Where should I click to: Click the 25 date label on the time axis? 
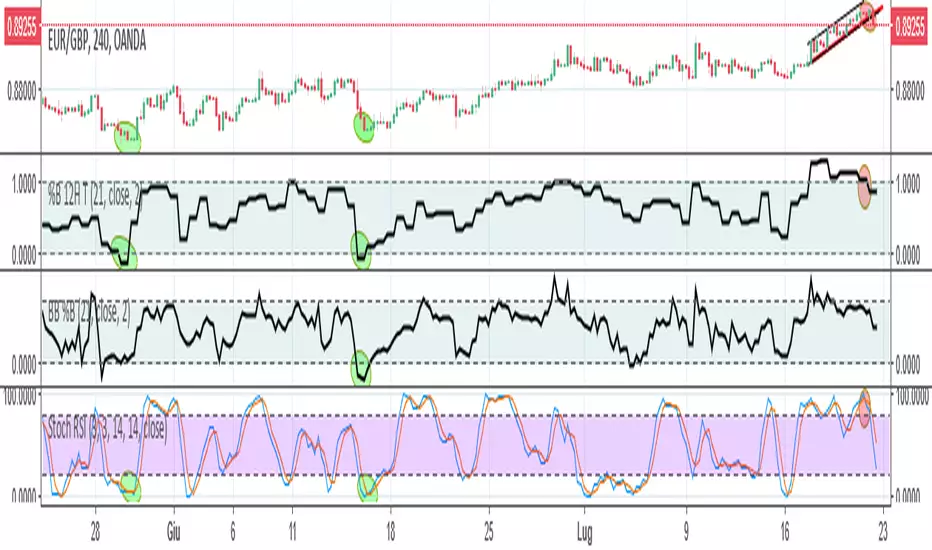tap(489, 532)
